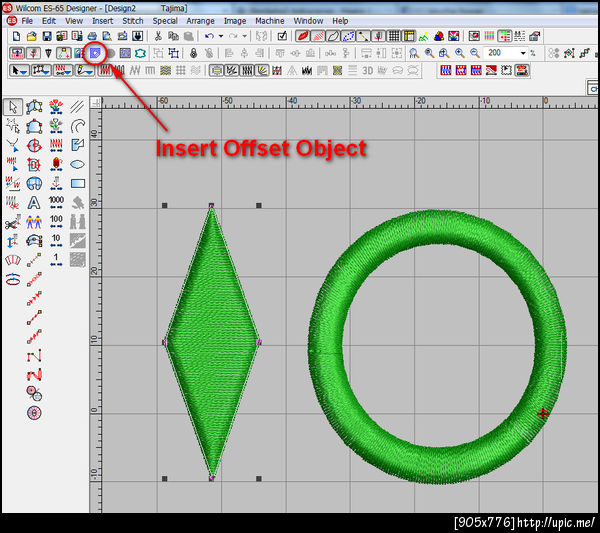The width and height of the screenshot is (600, 533).
Task: Click the zoom out magnifier icon
Action: [x=475, y=53]
